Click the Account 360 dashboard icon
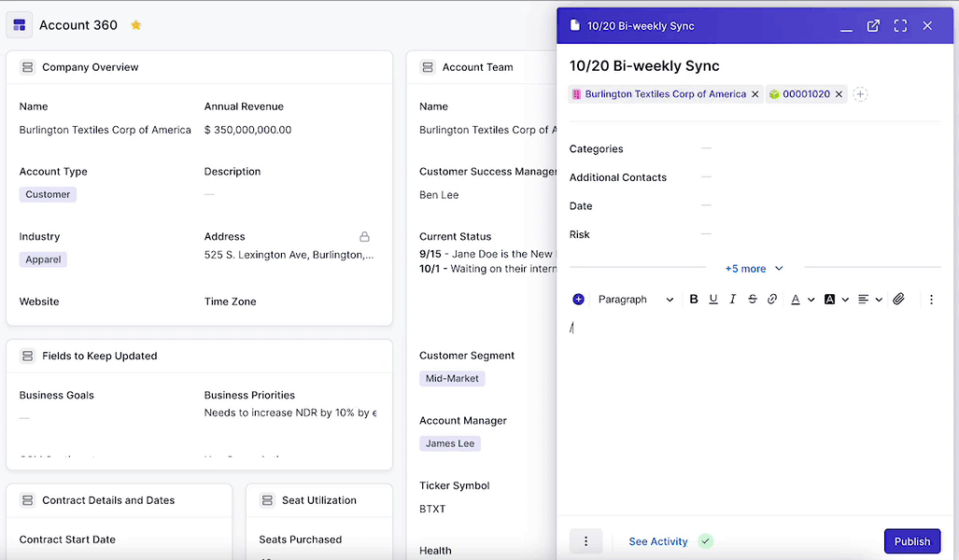 [19, 25]
